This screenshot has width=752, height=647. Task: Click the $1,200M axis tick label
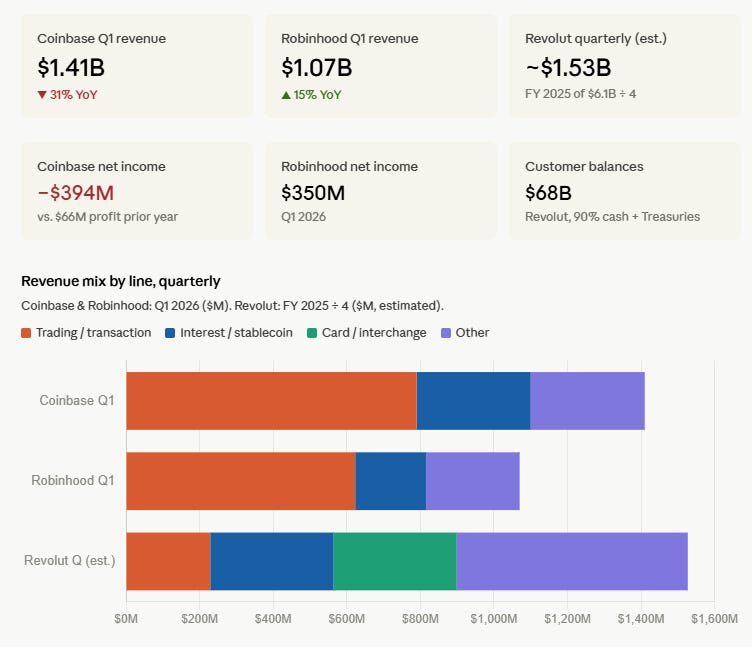point(567,619)
